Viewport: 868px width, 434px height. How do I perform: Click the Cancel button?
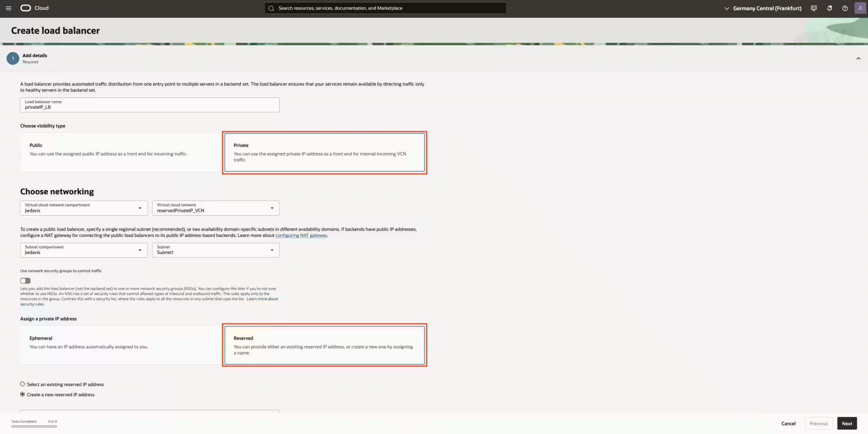point(788,423)
